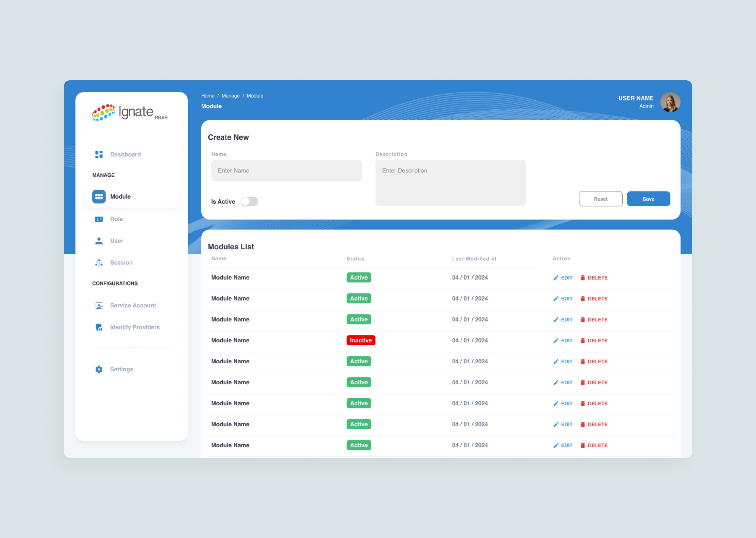Enable the Is Active toggle
This screenshot has width=756, height=538.
click(x=250, y=201)
